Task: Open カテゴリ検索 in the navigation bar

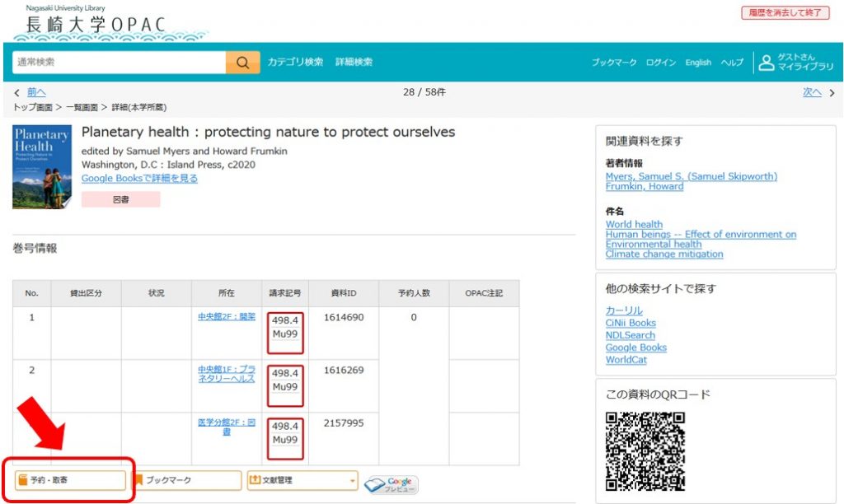Action: [x=295, y=63]
